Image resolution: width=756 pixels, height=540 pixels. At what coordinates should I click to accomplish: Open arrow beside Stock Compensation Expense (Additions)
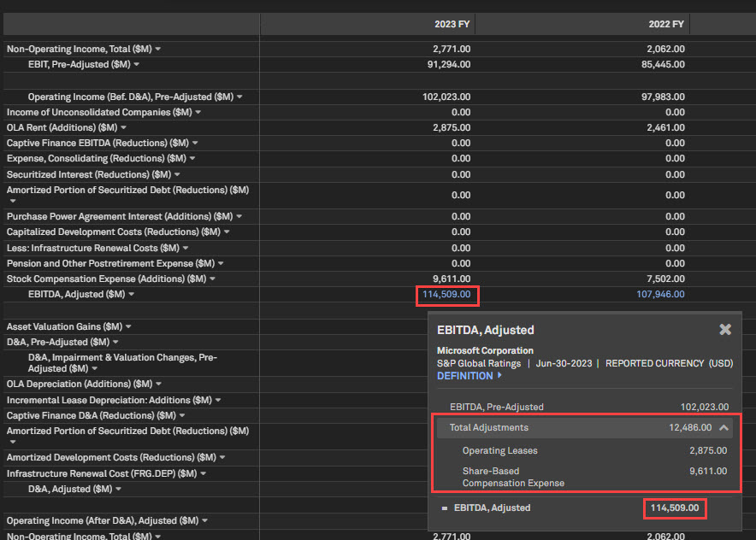[x=212, y=279]
